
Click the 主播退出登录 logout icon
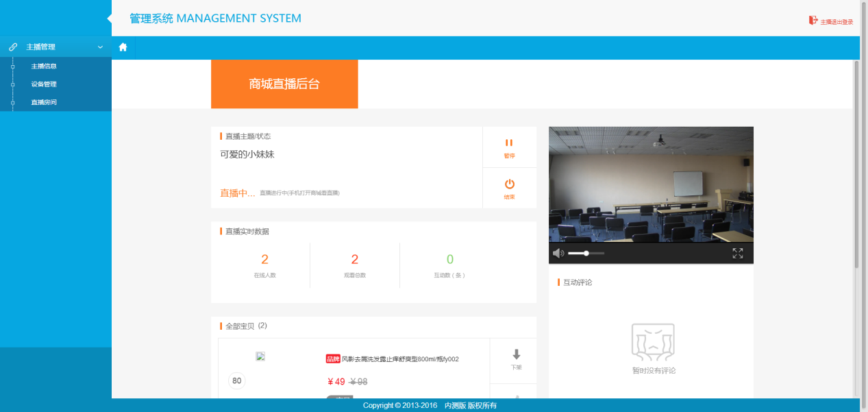(x=813, y=21)
